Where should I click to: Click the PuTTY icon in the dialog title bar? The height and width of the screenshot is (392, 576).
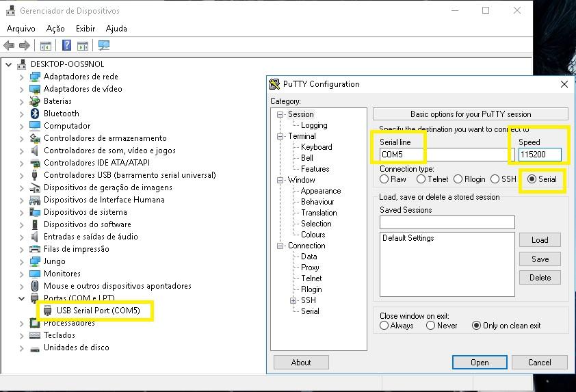[x=275, y=84]
